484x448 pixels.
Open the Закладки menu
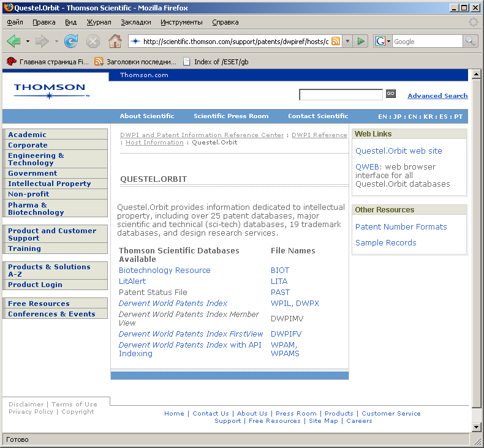click(x=136, y=22)
